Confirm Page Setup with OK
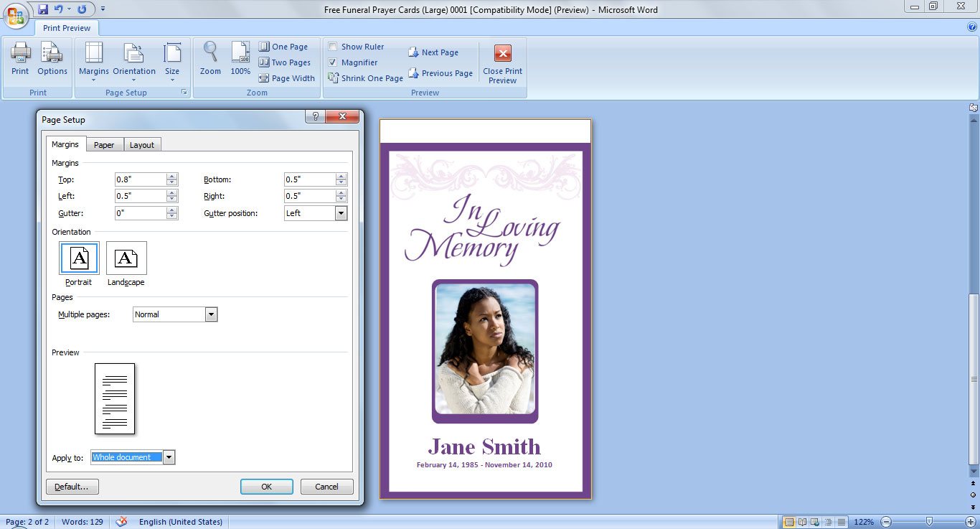980x529 pixels. coord(266,487)
